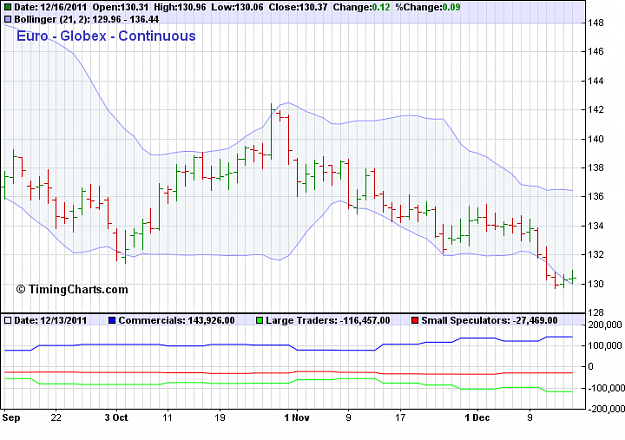The height and width of the screenshot is (440, 625).
Task: Click the 1 Dec date axis label
Action: 477,418
